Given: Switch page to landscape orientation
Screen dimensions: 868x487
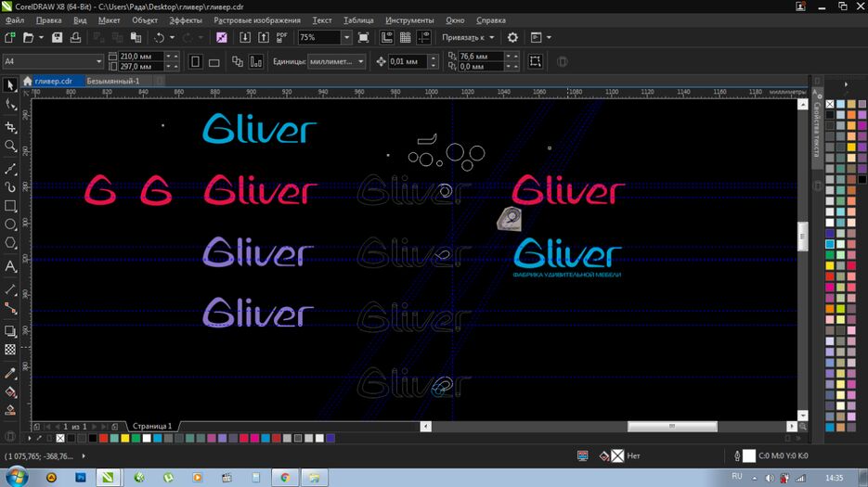Looking at the screenshot, I should [x=214, y=62].
